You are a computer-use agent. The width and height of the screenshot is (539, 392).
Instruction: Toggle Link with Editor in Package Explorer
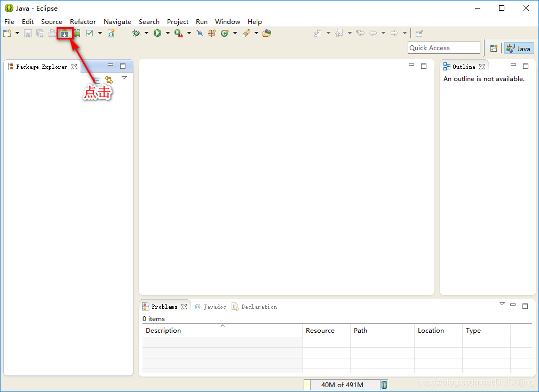109,80
